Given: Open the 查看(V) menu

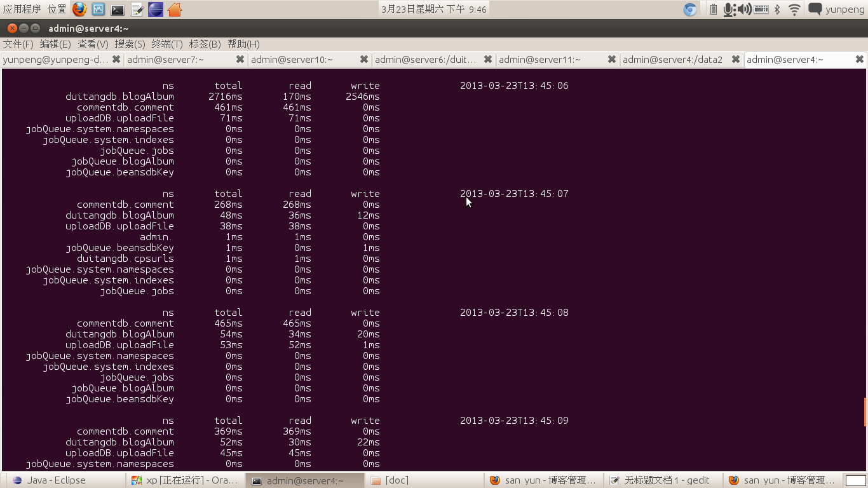Looking at the screenshot, I should pyautogui.click(x=93, y=44).
